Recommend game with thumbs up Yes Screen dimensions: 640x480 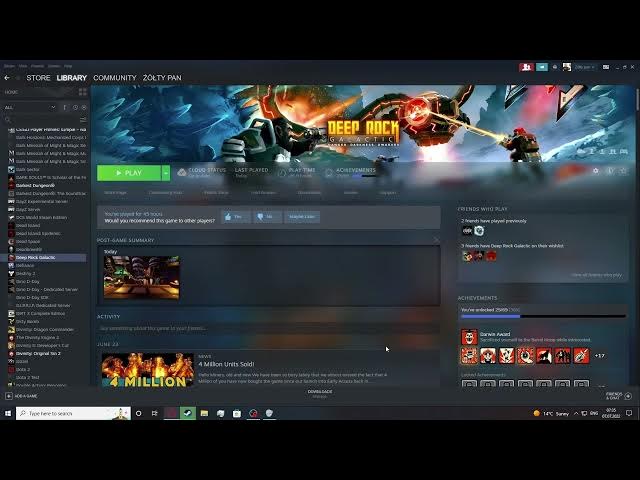pos(235,217)
